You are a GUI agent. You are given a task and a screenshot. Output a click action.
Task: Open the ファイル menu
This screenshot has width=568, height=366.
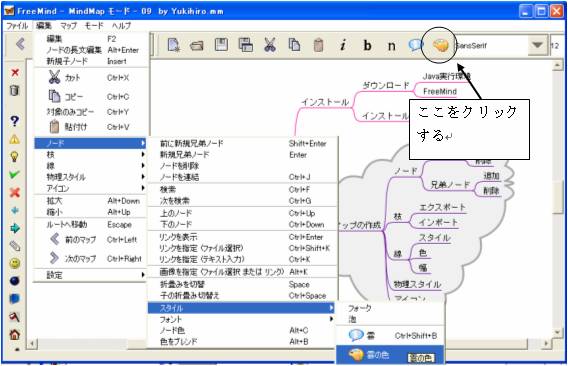17,26
